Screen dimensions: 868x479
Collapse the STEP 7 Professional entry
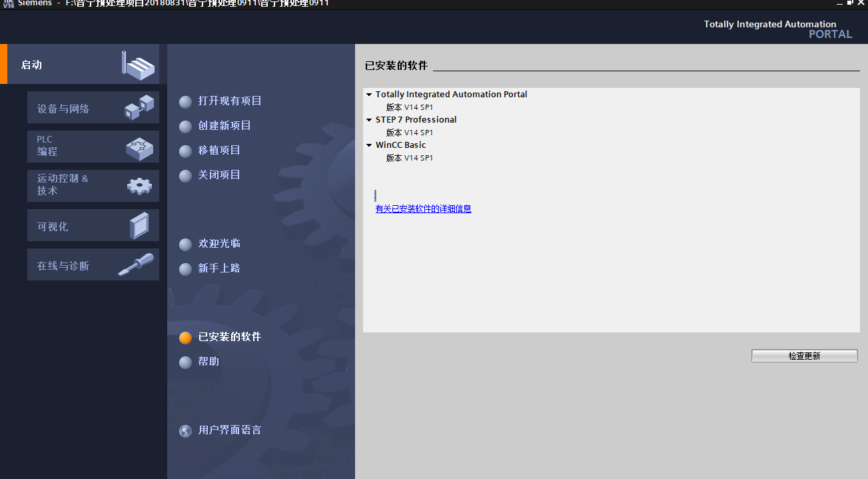369,120
